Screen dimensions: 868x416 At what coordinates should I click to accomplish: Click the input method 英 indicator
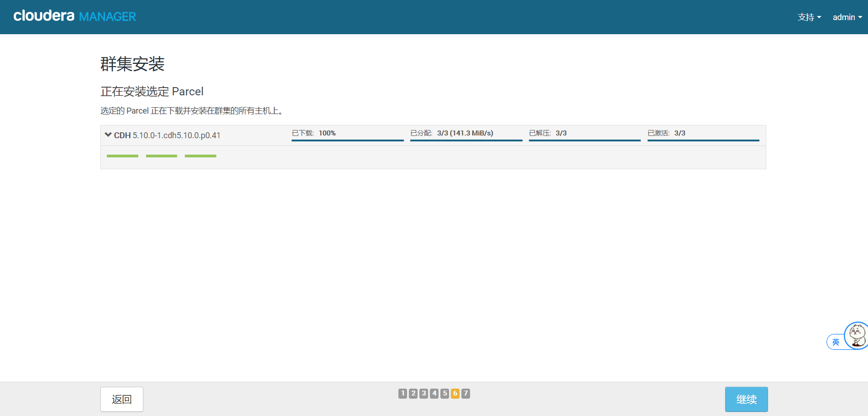tap(836, 342)
